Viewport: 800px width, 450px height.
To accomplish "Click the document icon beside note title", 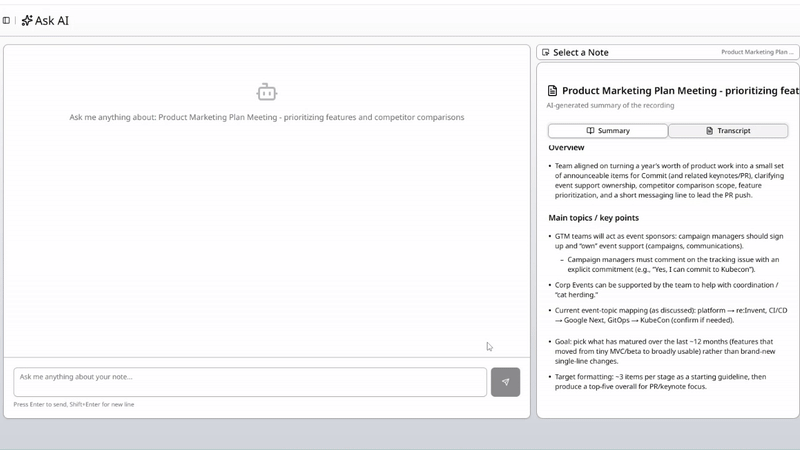I will 552,91.
